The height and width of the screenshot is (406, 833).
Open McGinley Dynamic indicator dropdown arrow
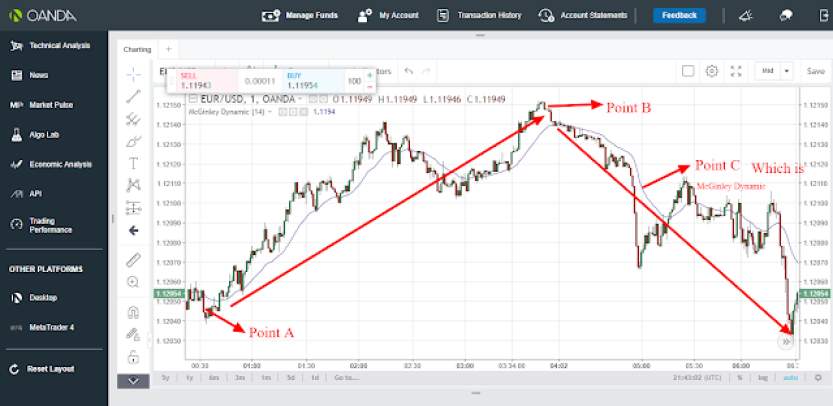click(270, 112)
